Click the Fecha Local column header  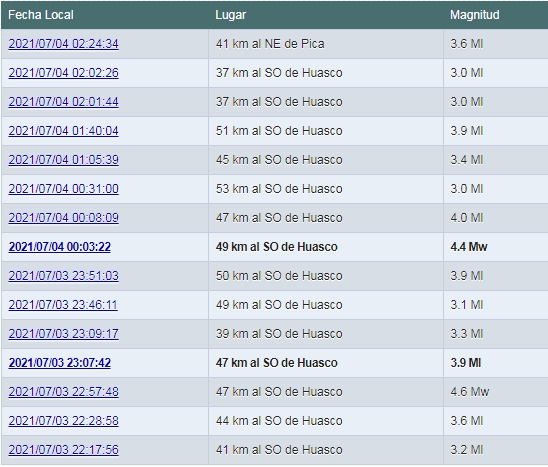(41, 15)
